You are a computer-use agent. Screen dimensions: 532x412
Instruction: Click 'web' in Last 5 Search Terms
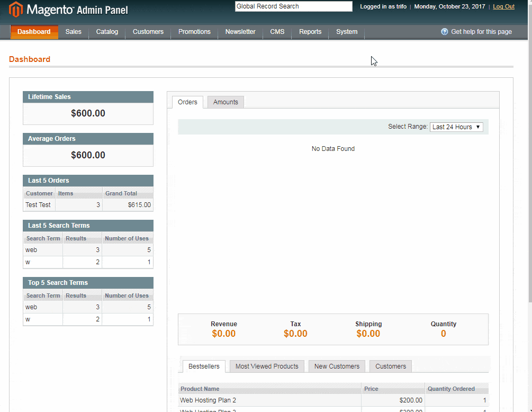coord(31,250)
